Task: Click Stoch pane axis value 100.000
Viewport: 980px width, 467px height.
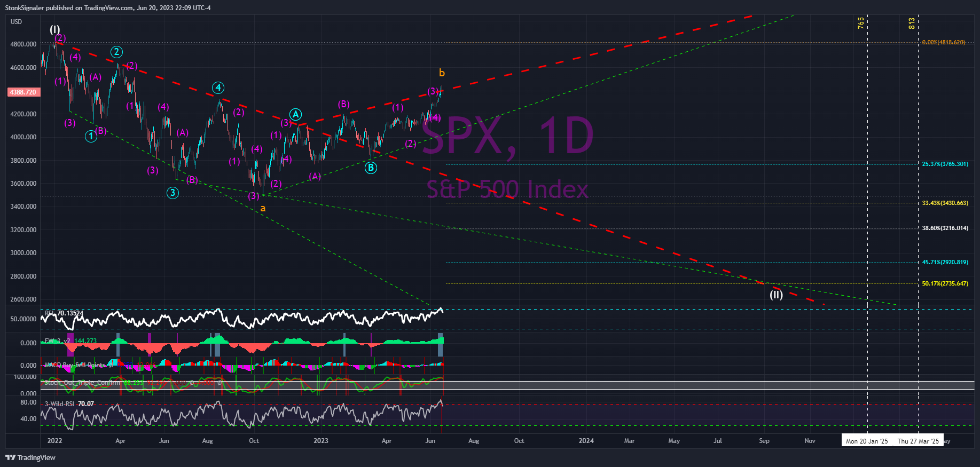Action: [x=25, y=377]
